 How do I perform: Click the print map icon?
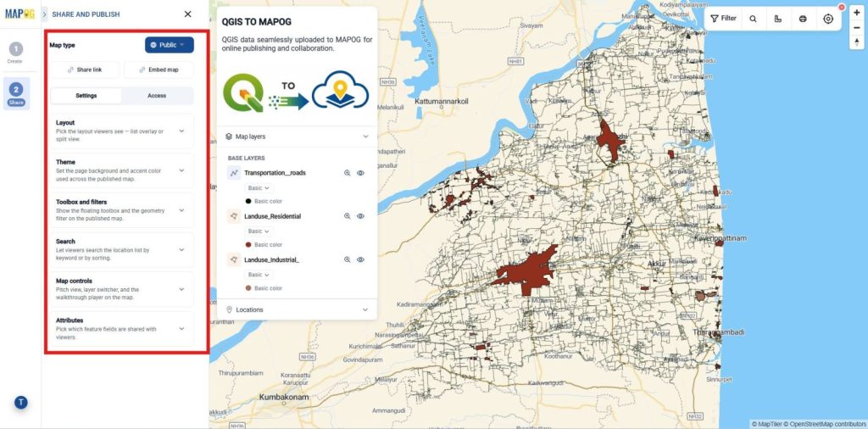803,19
